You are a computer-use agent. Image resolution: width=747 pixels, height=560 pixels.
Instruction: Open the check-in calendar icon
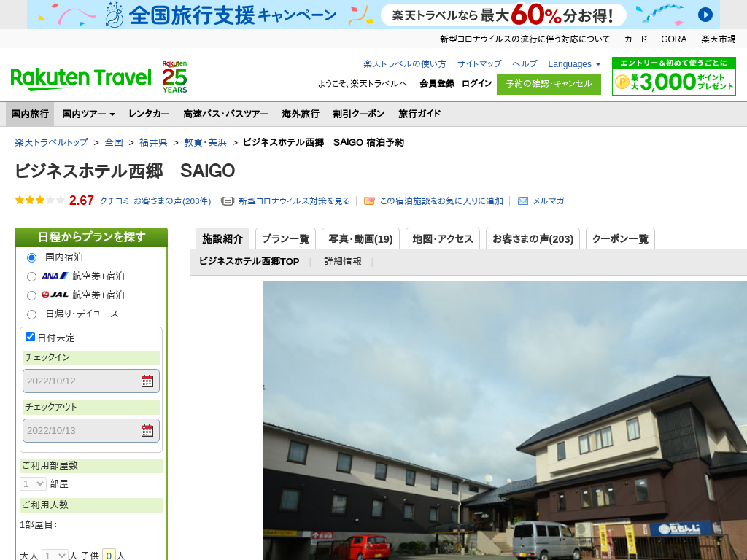[x=147, y=381]
